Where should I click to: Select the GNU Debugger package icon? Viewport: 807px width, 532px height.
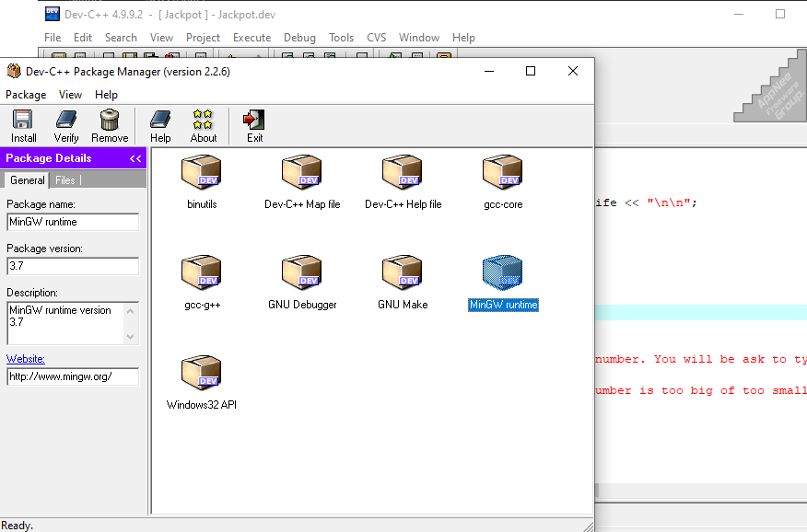(x=302, y=272)
